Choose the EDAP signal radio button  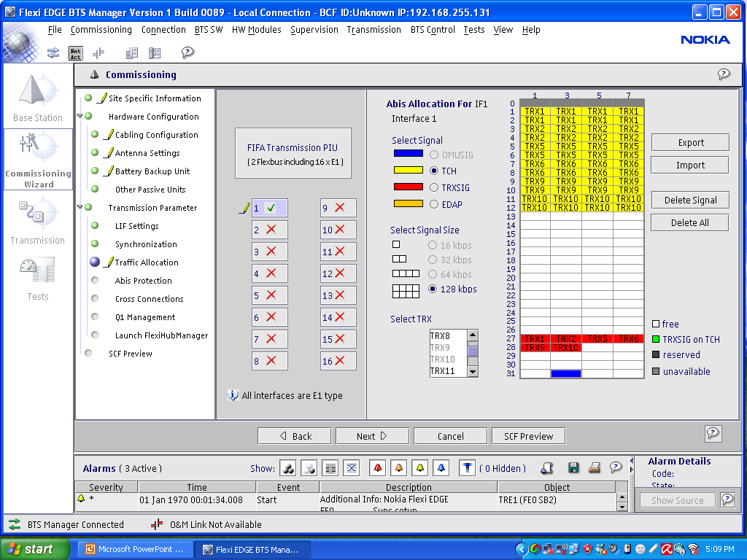pos(435,204)
